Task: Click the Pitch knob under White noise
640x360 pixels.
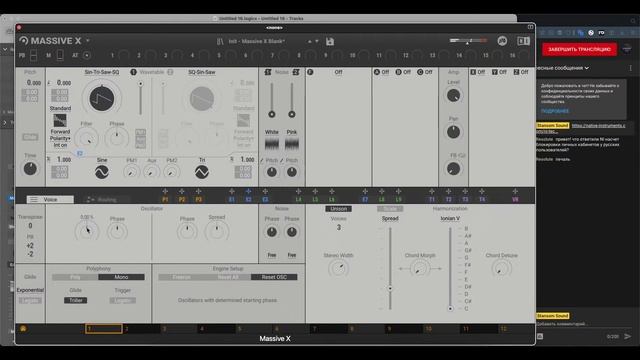Action: tap(271, 172)
